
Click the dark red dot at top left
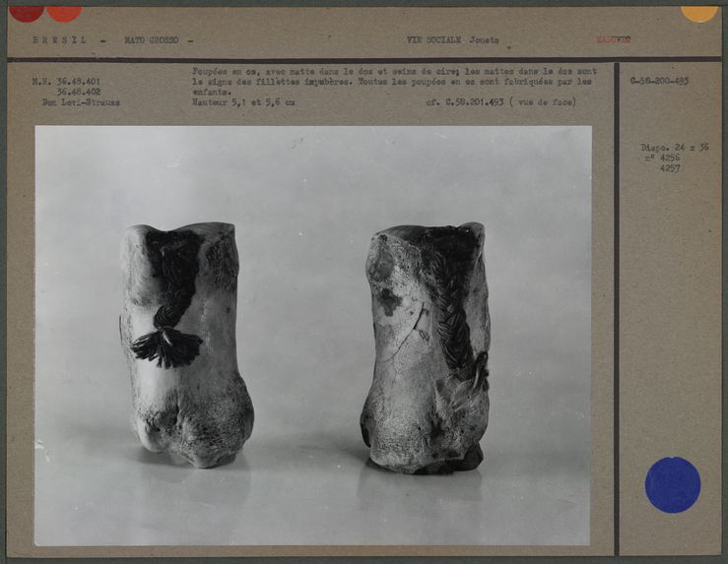(x=27, y=12)
